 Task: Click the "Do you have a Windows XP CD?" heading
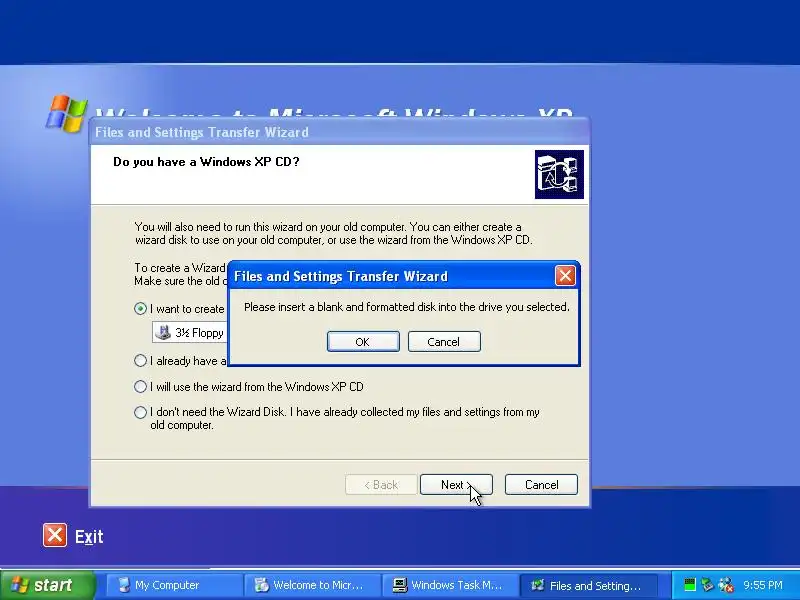point(206,162)
